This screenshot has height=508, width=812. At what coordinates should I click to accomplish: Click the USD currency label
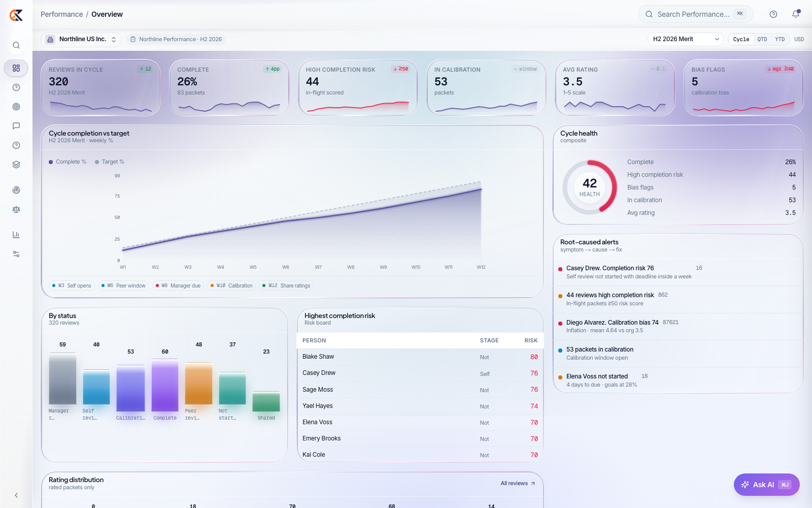click(x=799, y=39)
